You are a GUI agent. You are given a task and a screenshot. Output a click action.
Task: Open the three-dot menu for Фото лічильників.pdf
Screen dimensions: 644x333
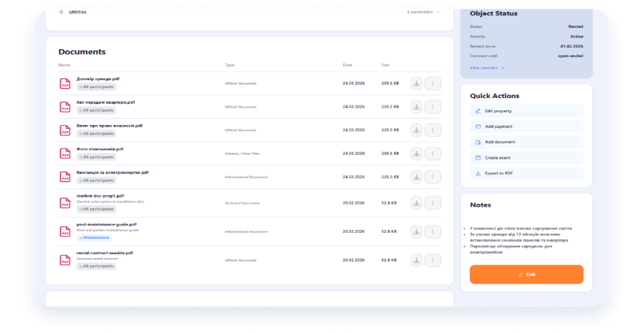pos(433,154)
